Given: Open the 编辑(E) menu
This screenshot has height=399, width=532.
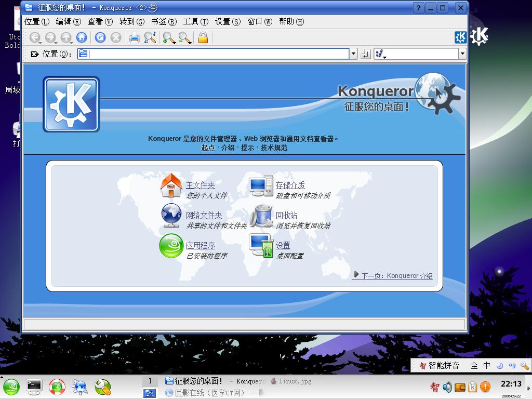Looking at the screenshot, I should click(x=69, y=22).
